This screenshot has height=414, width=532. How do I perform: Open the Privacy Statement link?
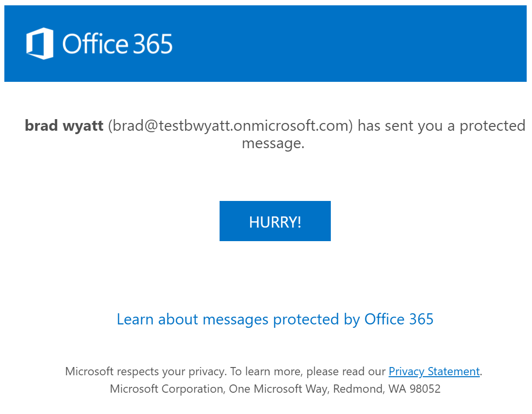tap(434, 371)
